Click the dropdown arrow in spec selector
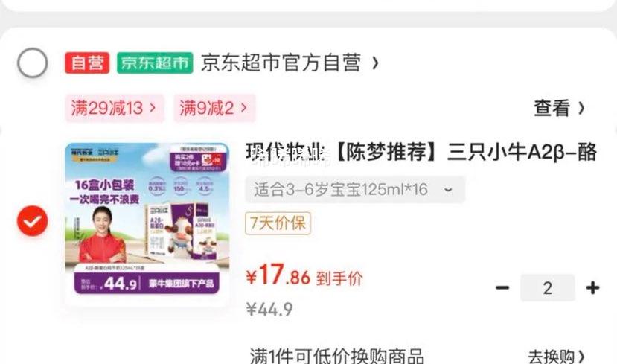The width and height of the screenshot is (617, 364). coord(448,190)
